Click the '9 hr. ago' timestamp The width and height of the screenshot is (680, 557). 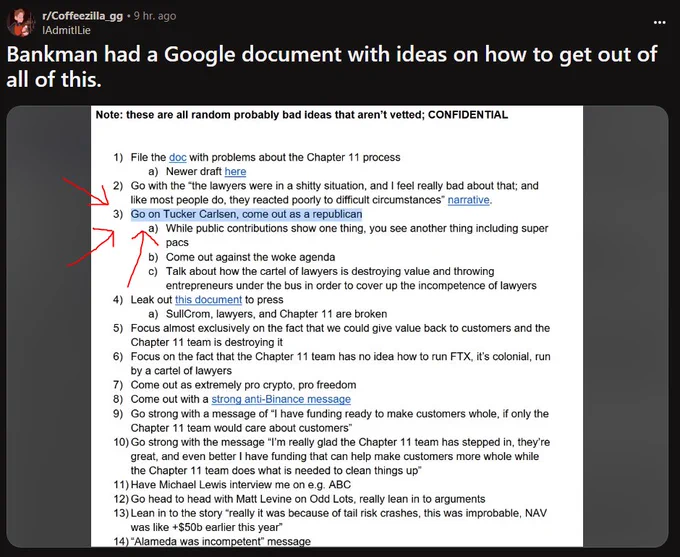pos(154,16)
